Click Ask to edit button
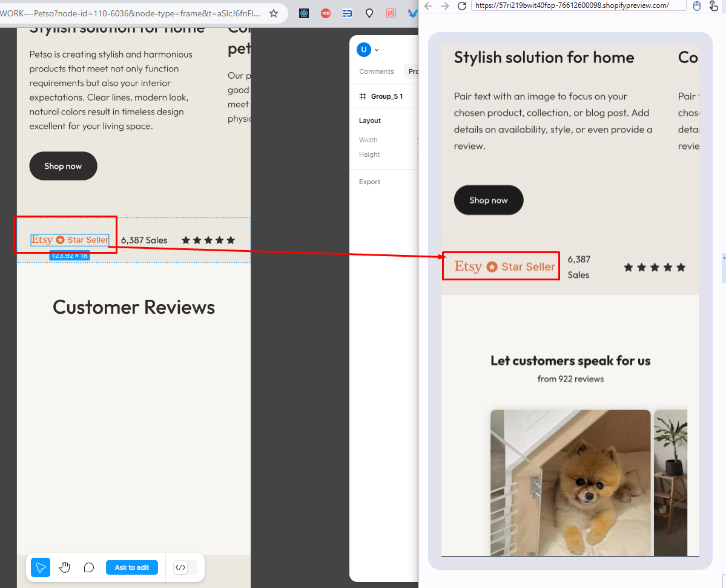726x588 pixels. 132,567
